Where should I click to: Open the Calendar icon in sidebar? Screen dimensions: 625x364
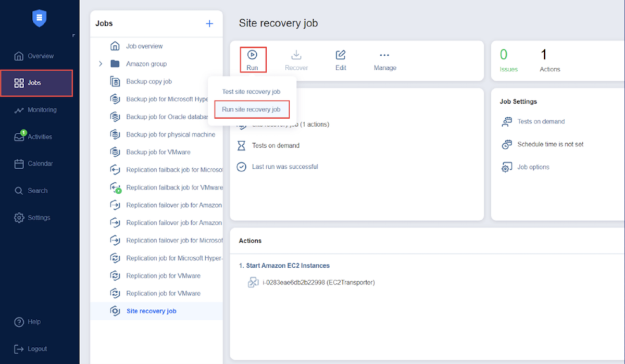[19, 164]
